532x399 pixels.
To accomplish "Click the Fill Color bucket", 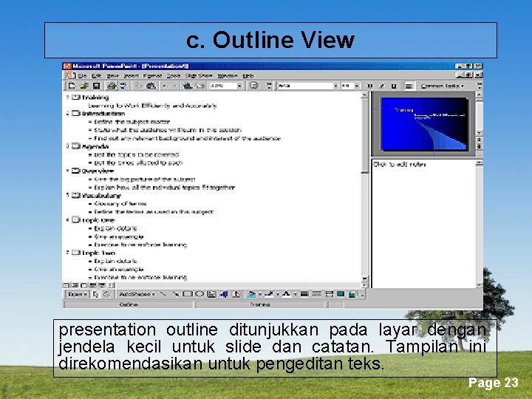I will tap(251, 294).
